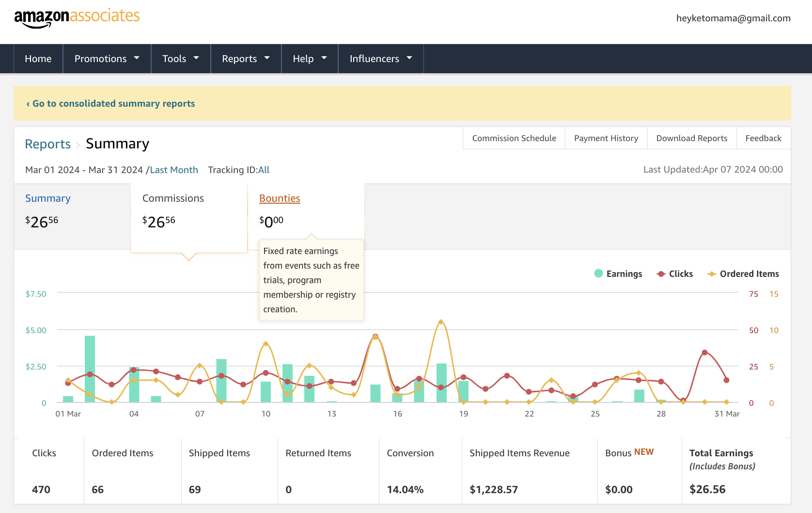This screenshot has width=812, height=513.
Task: Expand the Tools dropdown menu
Action: (181, 59)
